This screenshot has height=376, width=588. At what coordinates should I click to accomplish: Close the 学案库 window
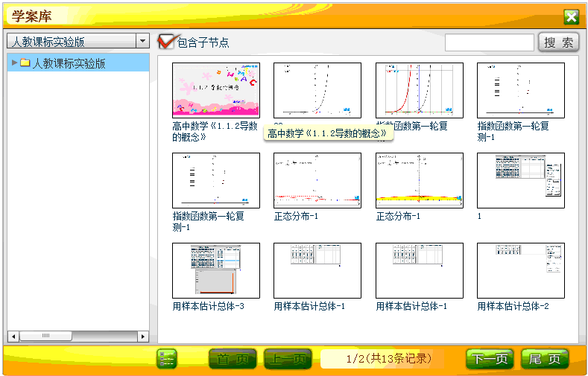pos(571,17)
